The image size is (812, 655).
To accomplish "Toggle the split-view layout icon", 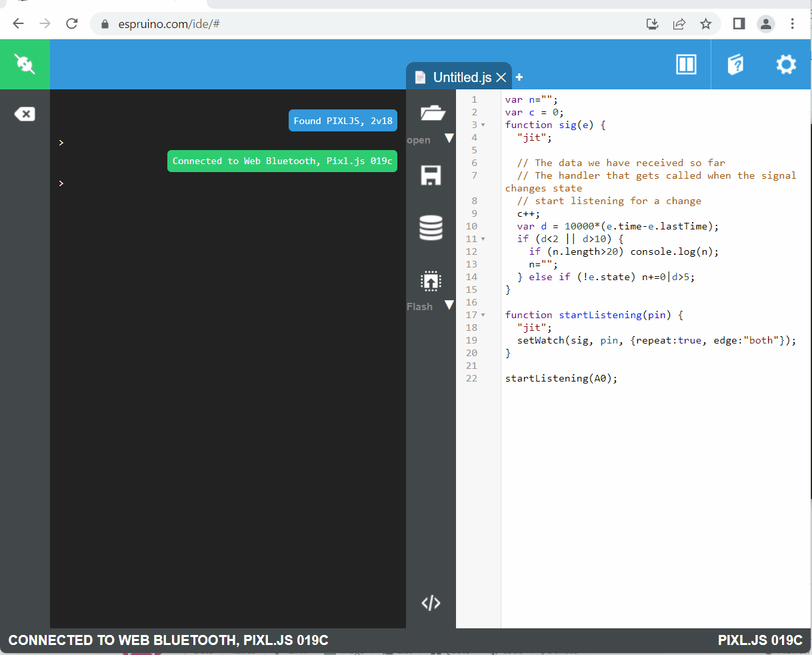I will coord(686,64).
